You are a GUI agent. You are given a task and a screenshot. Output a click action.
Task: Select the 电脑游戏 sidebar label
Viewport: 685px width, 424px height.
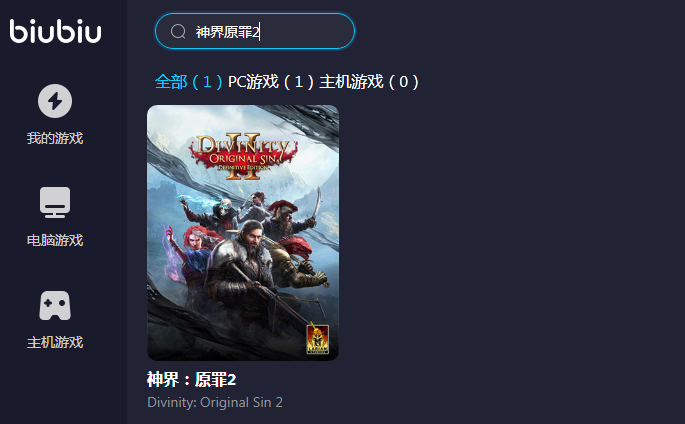click(x=55, y=240)
